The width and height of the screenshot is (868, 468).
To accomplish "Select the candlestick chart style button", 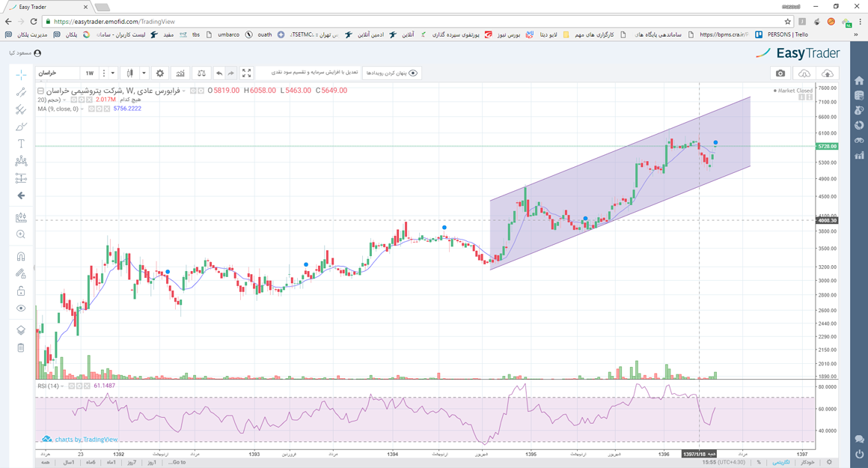I will click(130, 73).
